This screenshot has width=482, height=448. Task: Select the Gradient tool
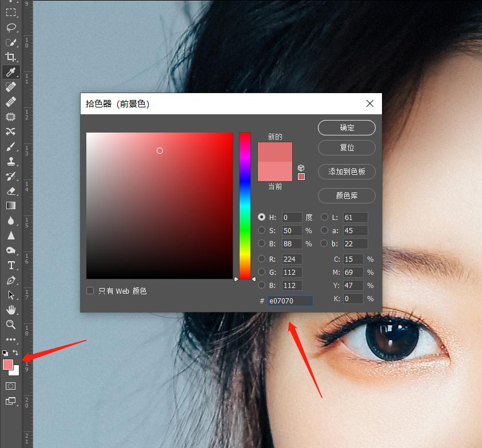tap(11, 206)
